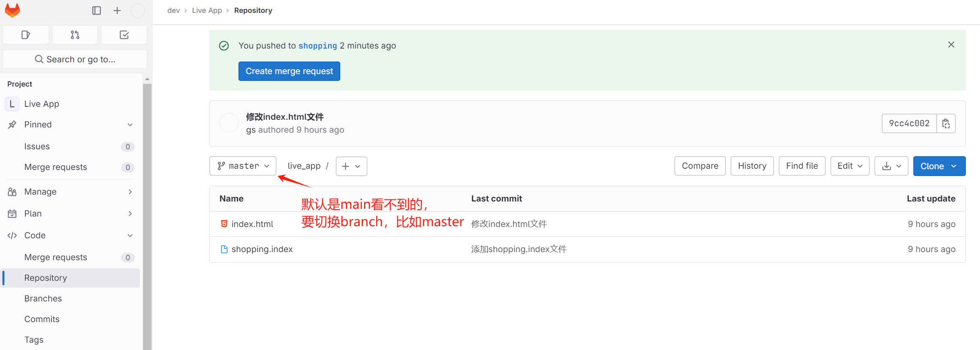980x350 pixels.
Task: Open the Clone dropdown
Action: tap(939, 166)
